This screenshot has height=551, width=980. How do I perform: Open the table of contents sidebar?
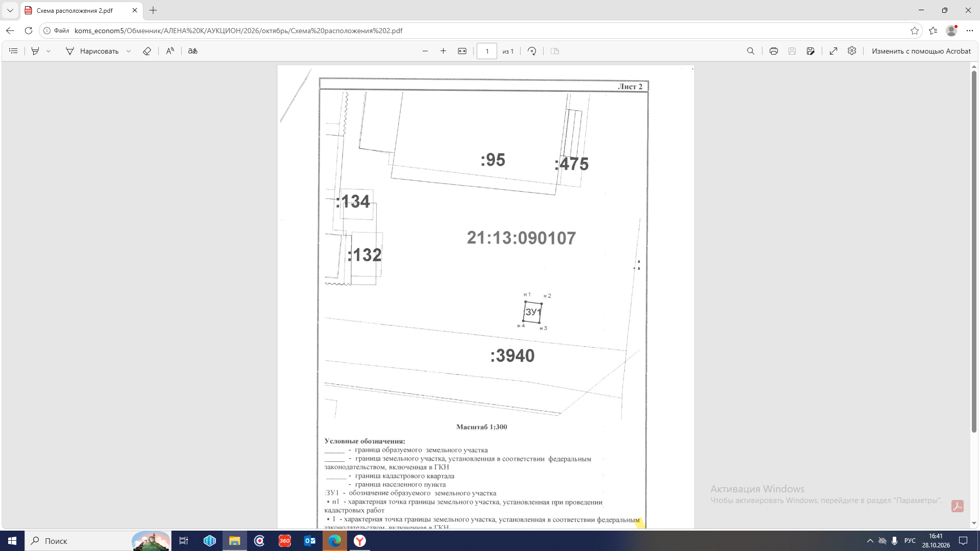13,51
